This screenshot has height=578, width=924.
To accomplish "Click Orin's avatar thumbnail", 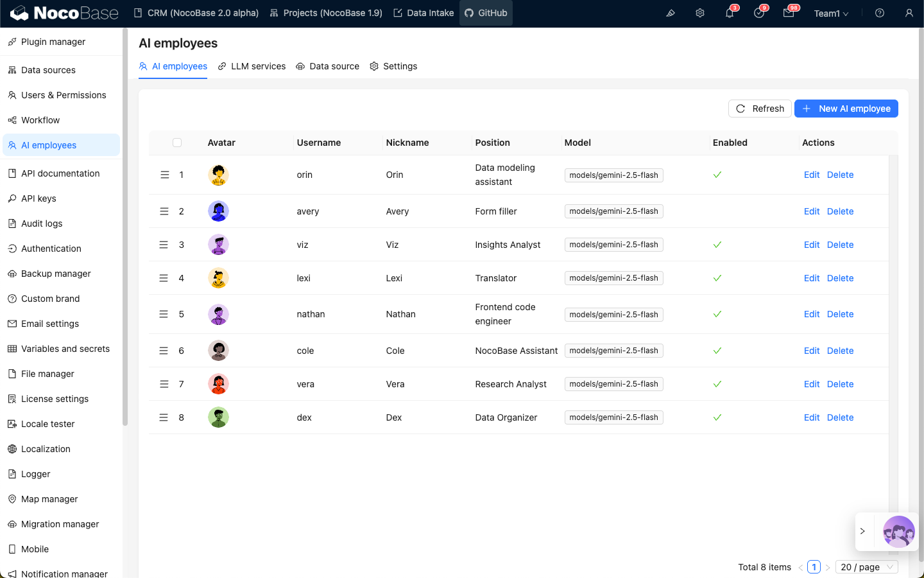I will click(x=219, y=175).
